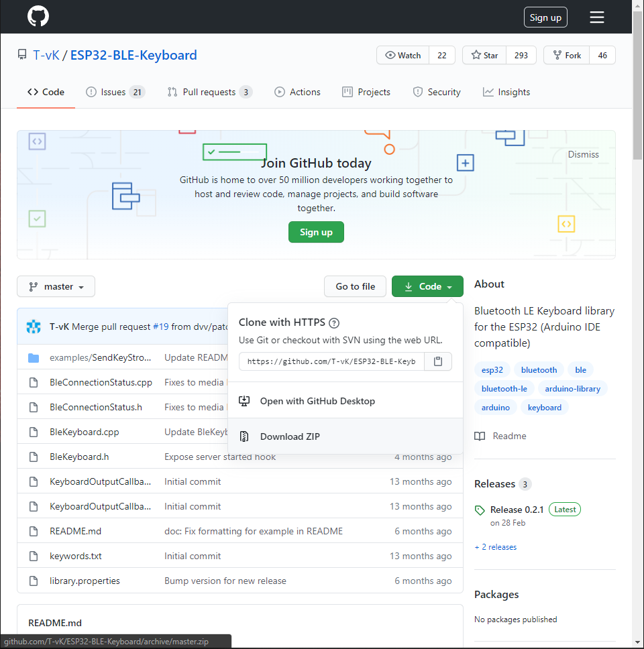
Task: Open pull request #19 link
Action: (x=161, y=327)
